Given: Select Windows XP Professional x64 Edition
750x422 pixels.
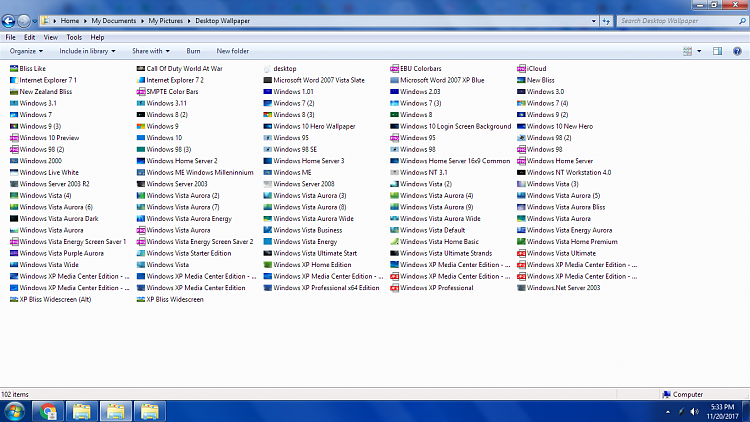Looking at the screenshot, I should [321, 288].
